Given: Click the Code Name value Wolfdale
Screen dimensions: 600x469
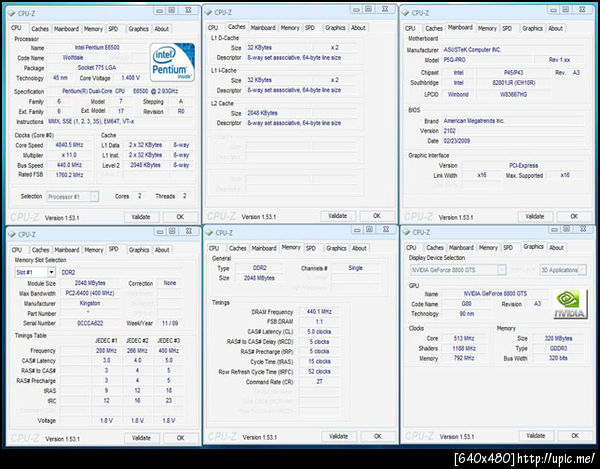Looking at the screenshot, I should [73, 57].
